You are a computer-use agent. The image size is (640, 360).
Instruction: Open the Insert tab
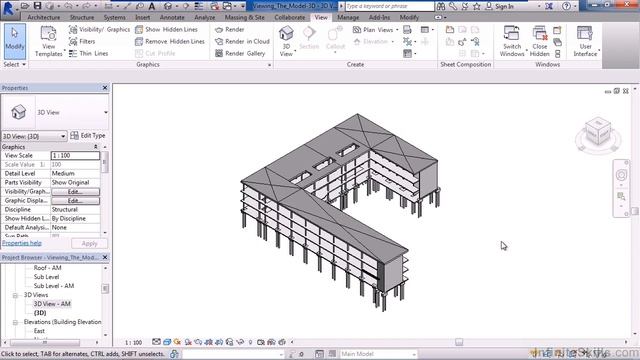tap(142, 18)
